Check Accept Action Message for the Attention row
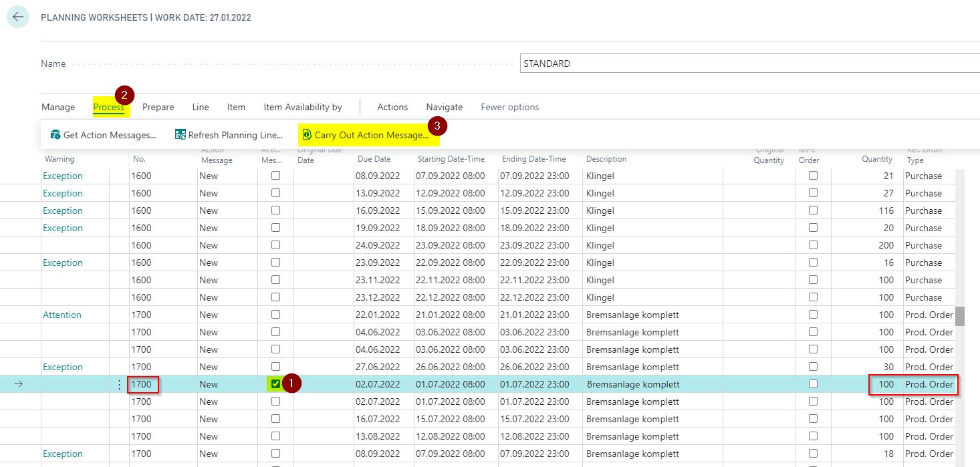Viewport: 980px width, 467px height. tap(275, 315)
